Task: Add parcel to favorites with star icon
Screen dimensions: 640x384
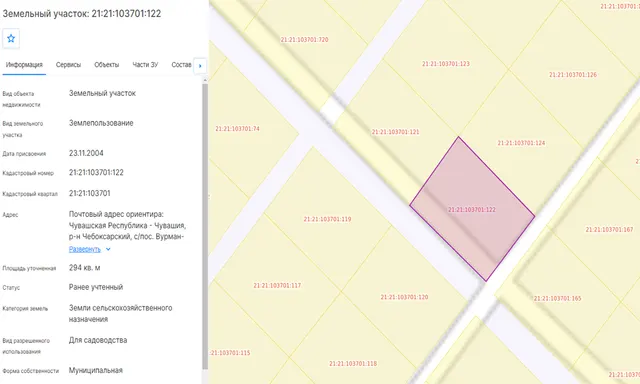Action: click(x=11, y=39)
